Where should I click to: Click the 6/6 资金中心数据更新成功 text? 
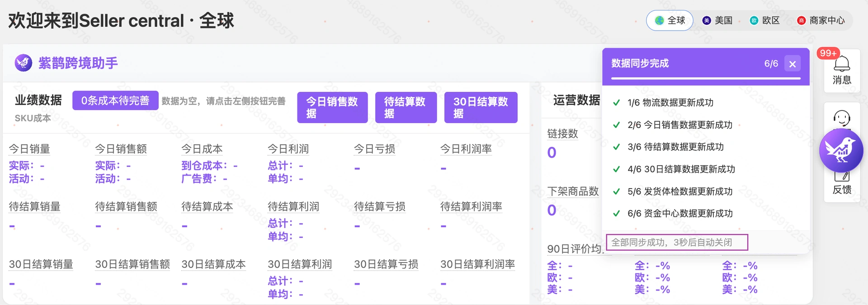pos(680,214)
